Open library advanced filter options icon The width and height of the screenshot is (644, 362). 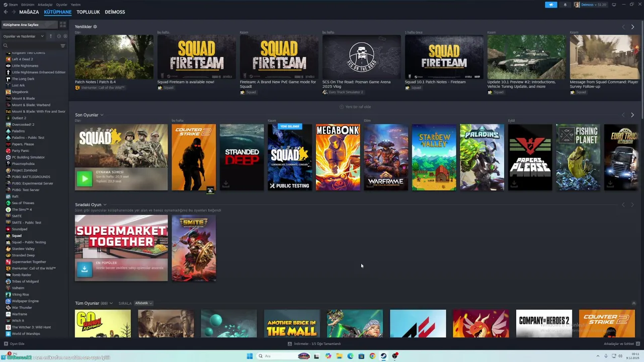coord(63,46)
